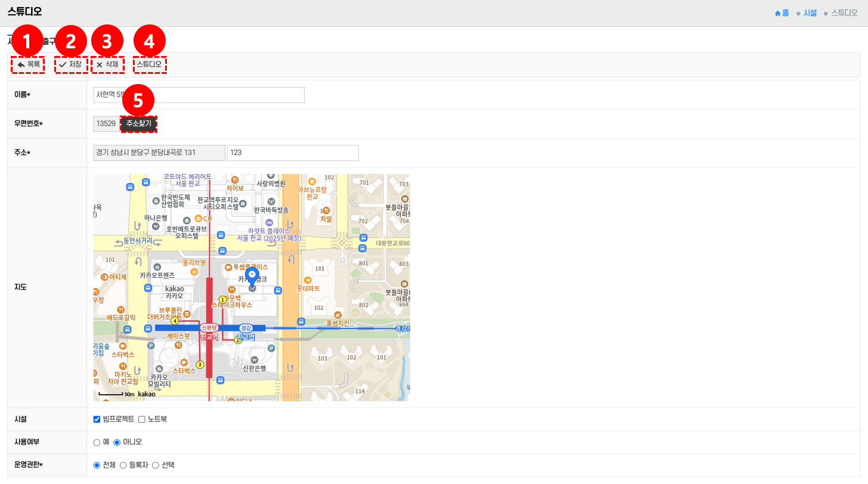Screen dimensions: 868x484
Task: Toggle the 빔프로젝트 facility checkbox
Action: (97, 419)
